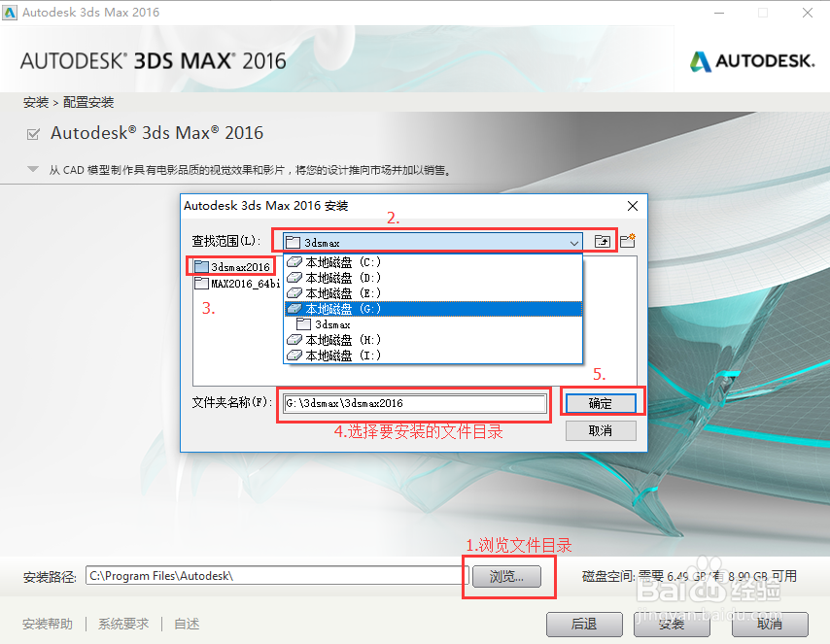
Task: Click the create new folder icon
Action: (x=630, y=240)
